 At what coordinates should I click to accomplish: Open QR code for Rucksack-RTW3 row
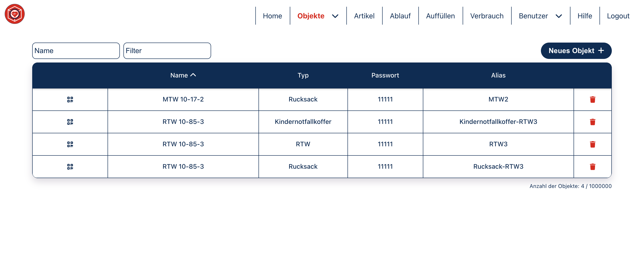tap(70, 166)
